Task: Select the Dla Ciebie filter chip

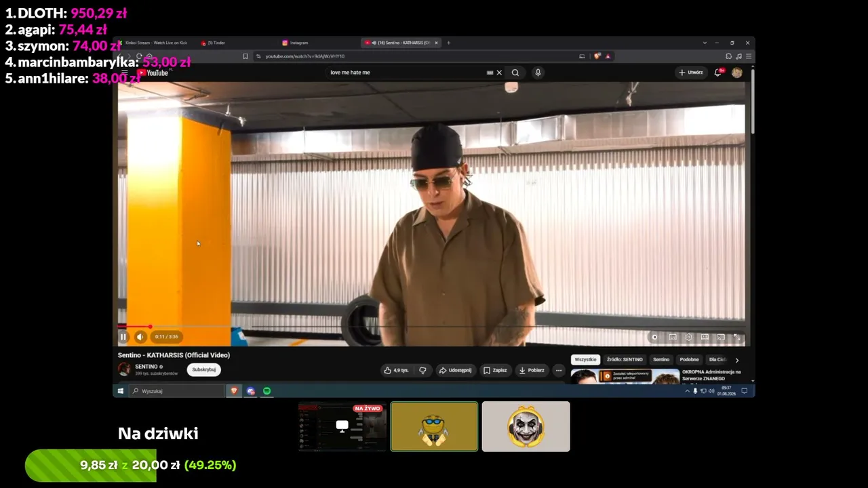Action: pyautogui.click(x=717, y=360)
